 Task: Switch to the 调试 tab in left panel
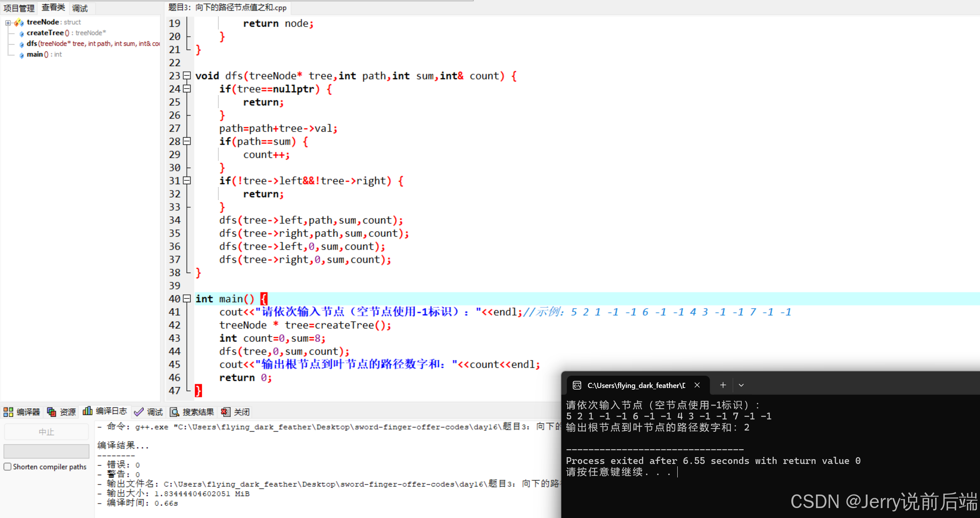tap(80, 8)
